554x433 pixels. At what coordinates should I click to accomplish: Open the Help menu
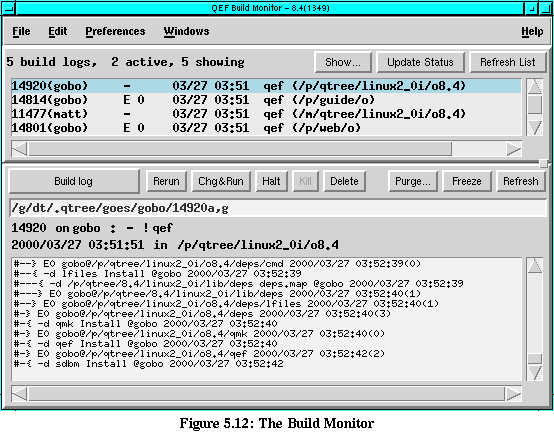point(532,32)
